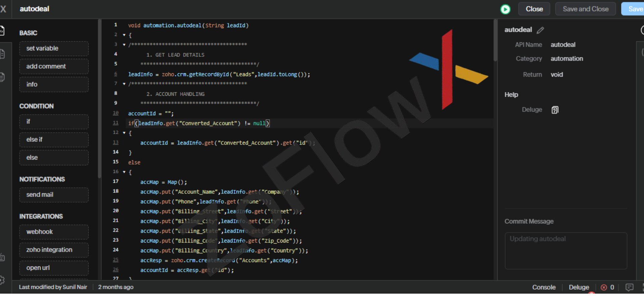
Task: Click the Save button
Action: click(x=633, y=9)
